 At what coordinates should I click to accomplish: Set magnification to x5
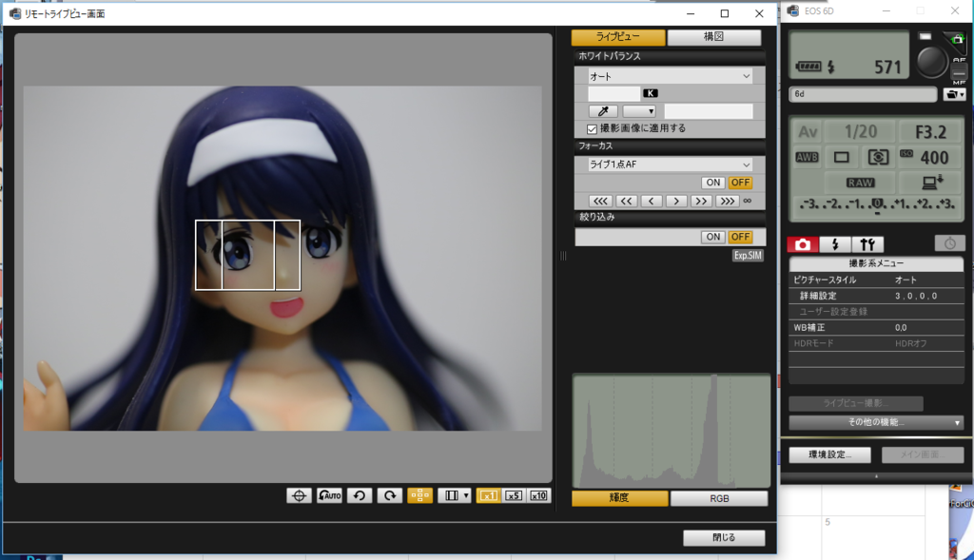tap(513, 495)
